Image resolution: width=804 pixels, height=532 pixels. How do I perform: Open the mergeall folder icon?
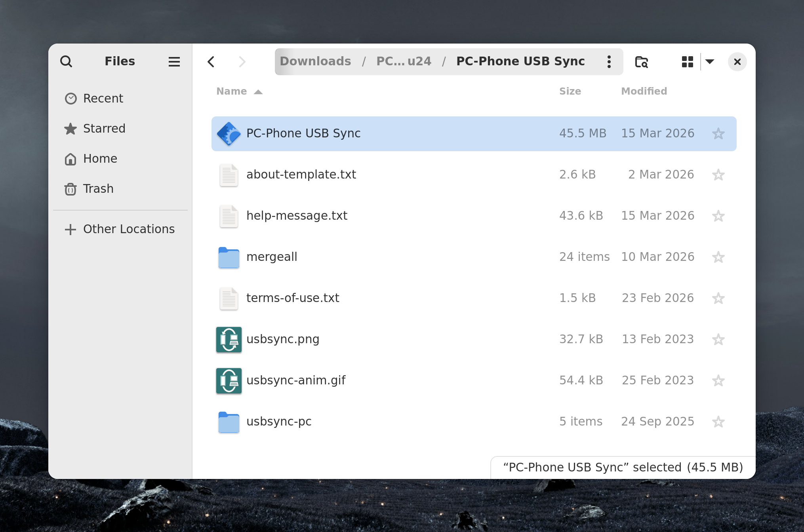tap(229, 257)
